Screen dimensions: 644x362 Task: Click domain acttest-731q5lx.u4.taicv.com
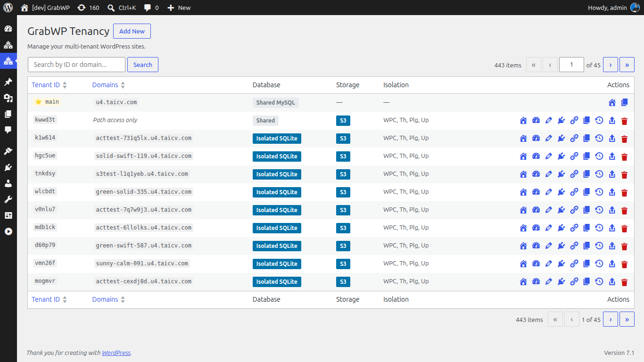click(x=144, y=138)
